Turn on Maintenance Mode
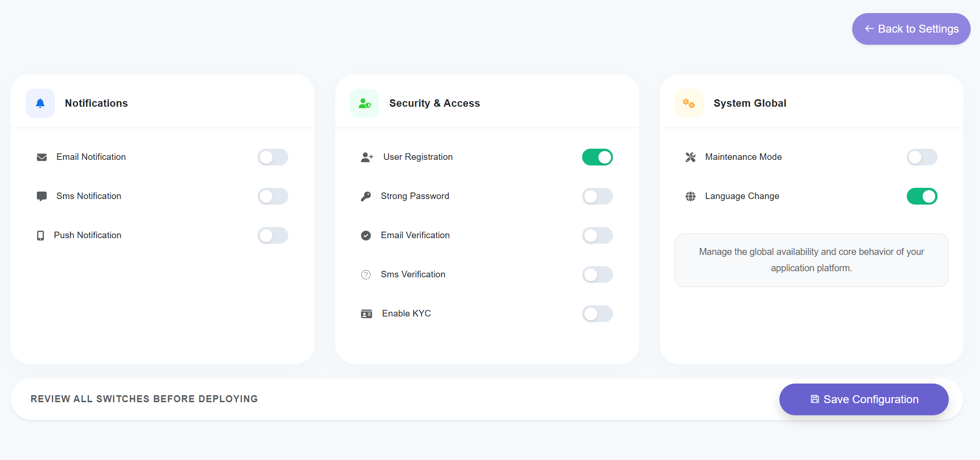 (x=922, y=157)
